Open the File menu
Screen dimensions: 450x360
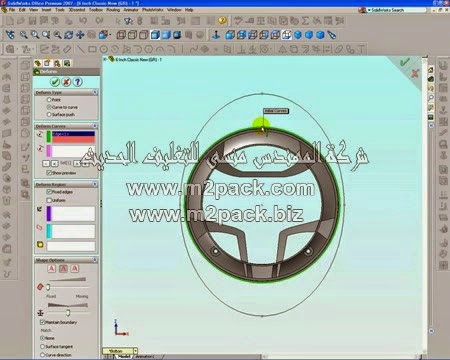pyautogui.click(x=12, y=10)
